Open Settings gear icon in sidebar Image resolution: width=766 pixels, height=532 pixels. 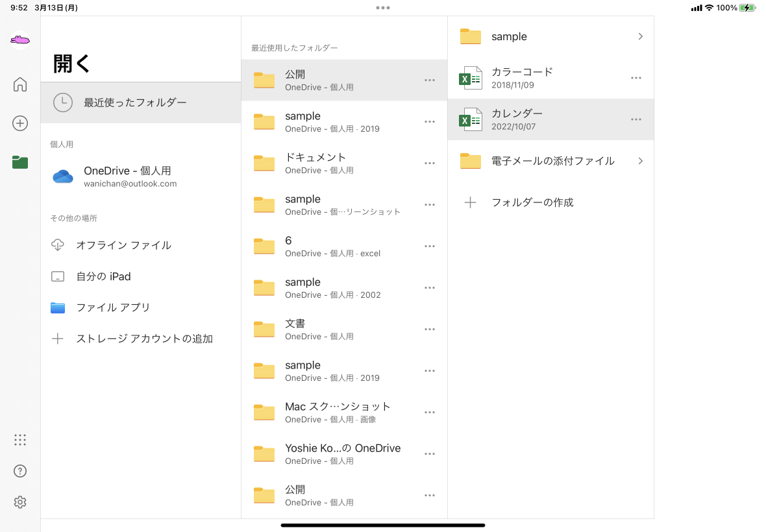click(x=20, y=502)
